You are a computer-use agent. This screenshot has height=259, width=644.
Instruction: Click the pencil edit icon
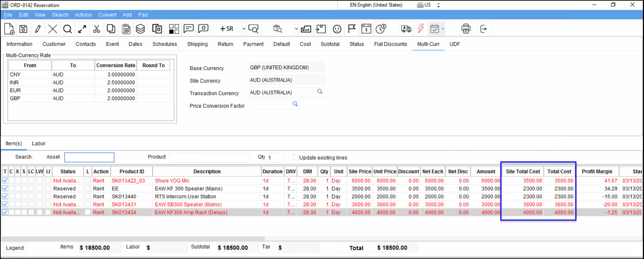pos(38,29)
